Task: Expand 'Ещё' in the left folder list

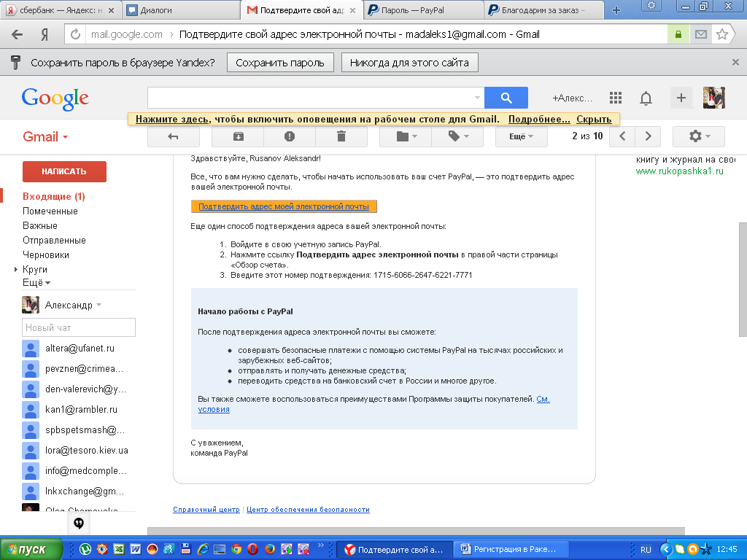Action: click(36, 283)
